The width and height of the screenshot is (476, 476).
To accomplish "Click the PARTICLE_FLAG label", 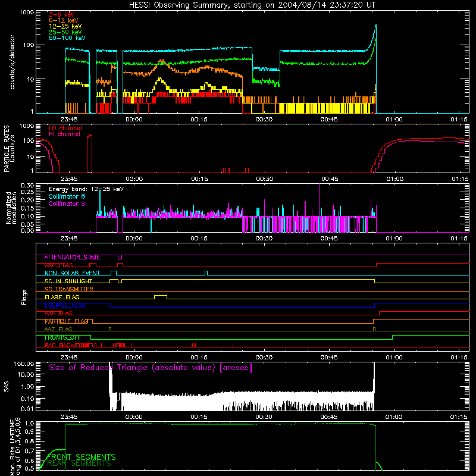I will [67, 321].
